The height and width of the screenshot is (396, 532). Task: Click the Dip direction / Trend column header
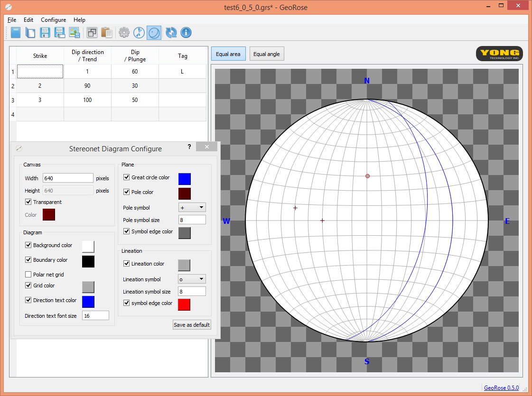(x=87, y=55)
